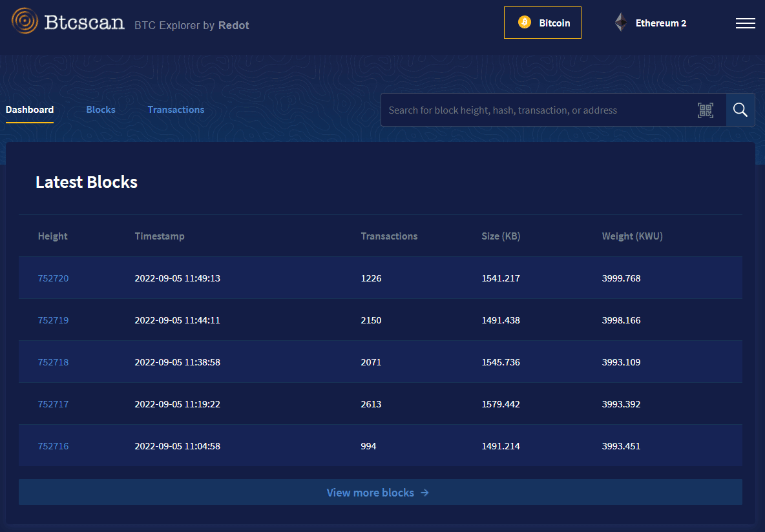Click the orange Bitcoin coin icon
This screenshot has width=765, height=532.
pos(525,23)
